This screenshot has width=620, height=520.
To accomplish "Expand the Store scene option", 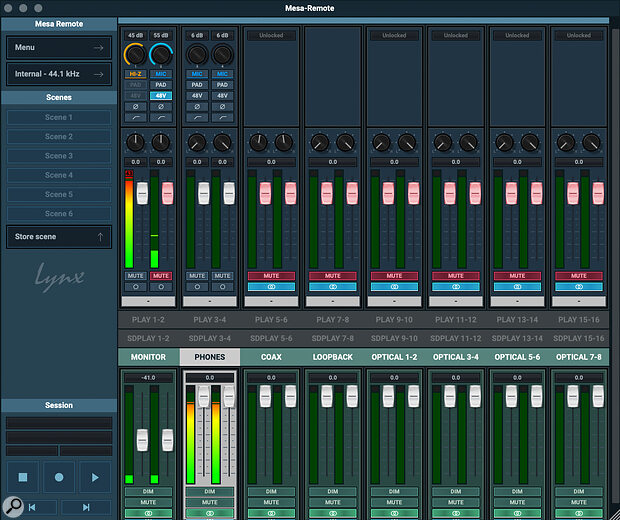I will pyautogui.click(x=59, y=237).
